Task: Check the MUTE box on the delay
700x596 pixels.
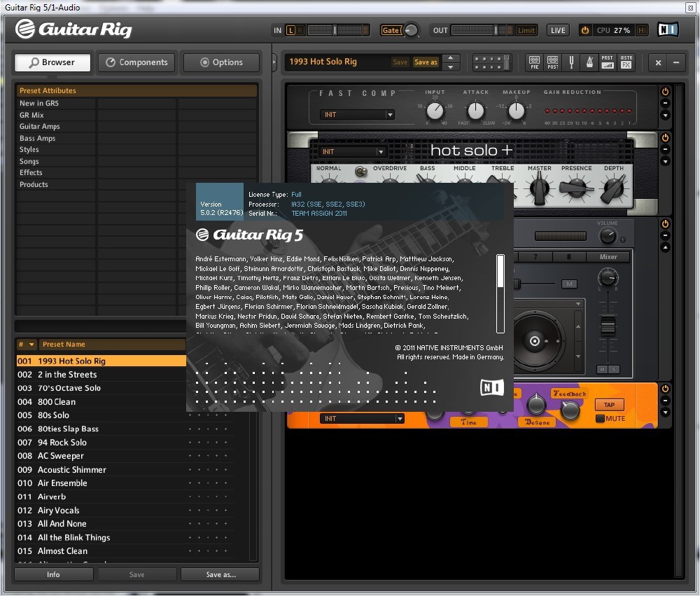Action: [x=601, y=419]
